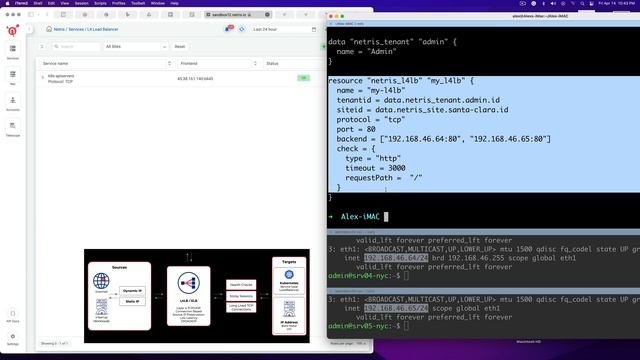Open Settings gear in Netris sidebar
Image resolution: width=640 pixels, height=360 pixels.
(13, 339)
